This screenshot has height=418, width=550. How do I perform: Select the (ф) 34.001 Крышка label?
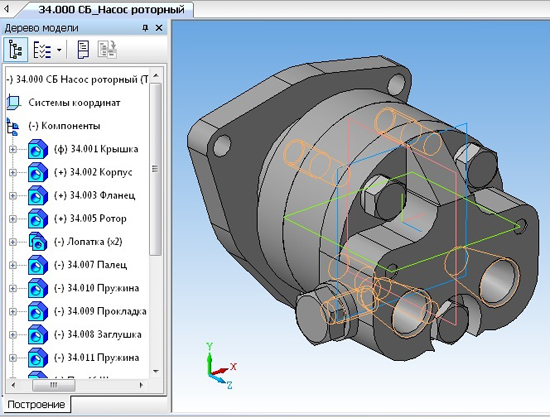pyautogui.click(x=96, y=149)
